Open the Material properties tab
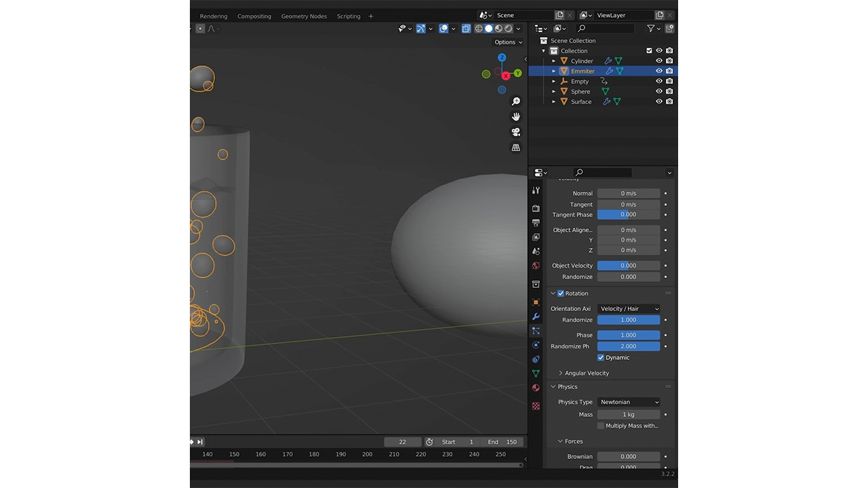 point(536,388)
